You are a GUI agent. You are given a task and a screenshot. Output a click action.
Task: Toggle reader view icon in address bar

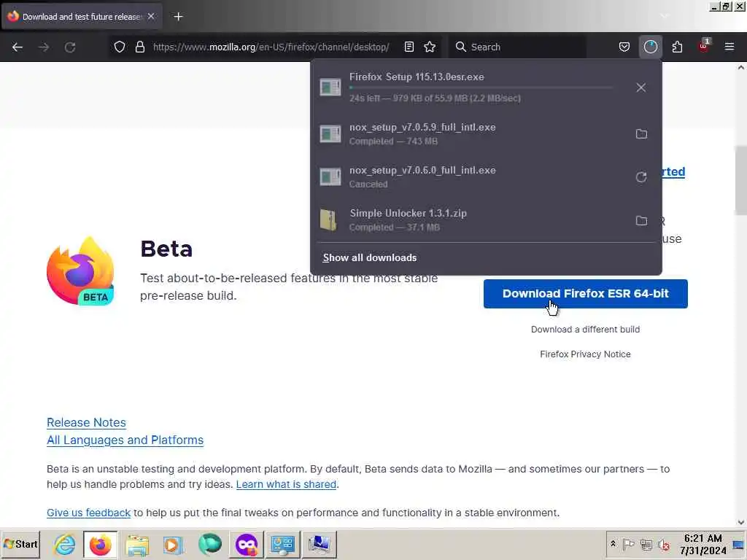coord(409,47)
